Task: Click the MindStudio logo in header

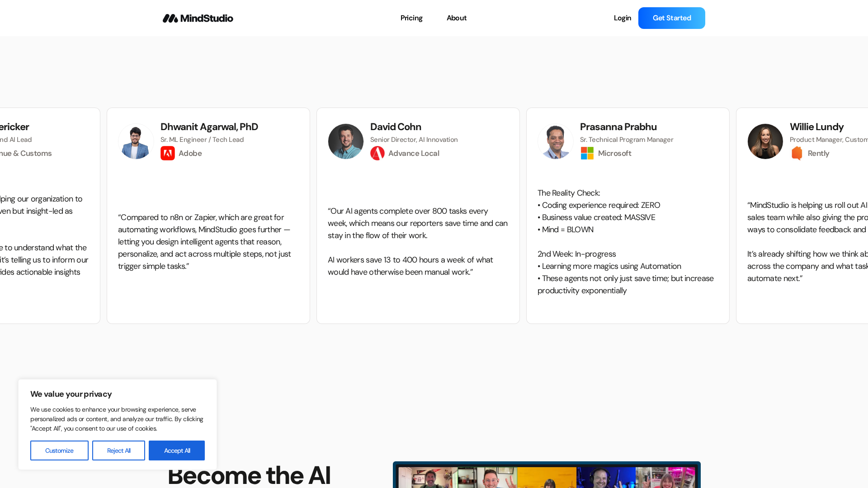Action: (x=198, y=18)
